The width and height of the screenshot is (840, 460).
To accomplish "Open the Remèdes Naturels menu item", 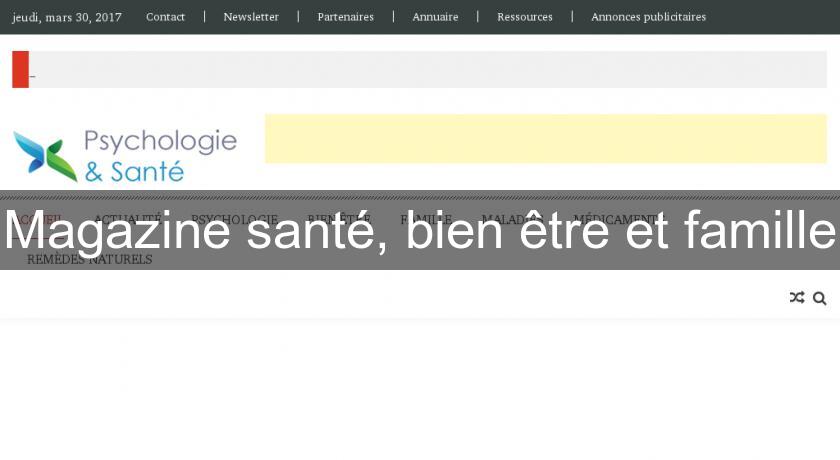I will click(x=89, y=259).
